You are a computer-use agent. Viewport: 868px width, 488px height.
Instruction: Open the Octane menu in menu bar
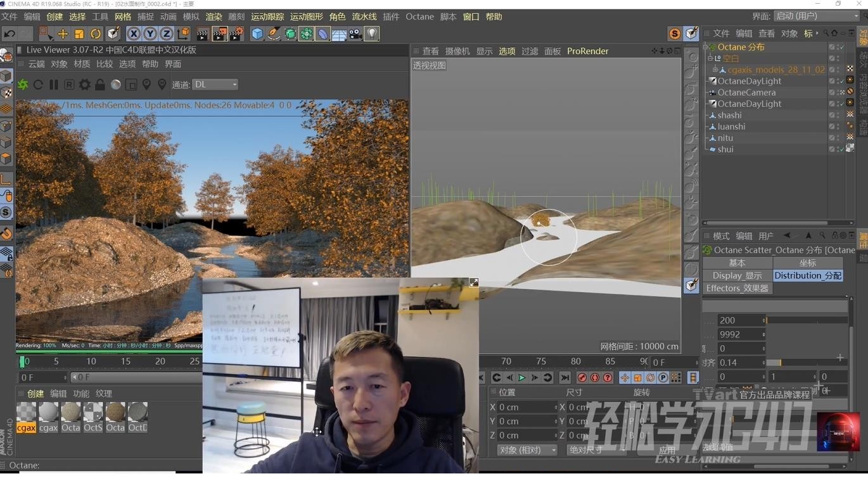[x=419, y=16]
